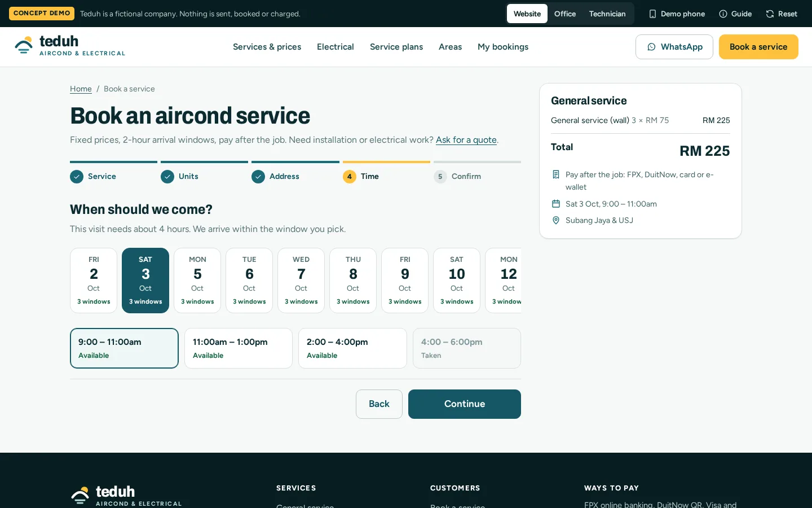Select the 2:00 – 4:00pm window
The image size is (812, 508).
(352, 348)
